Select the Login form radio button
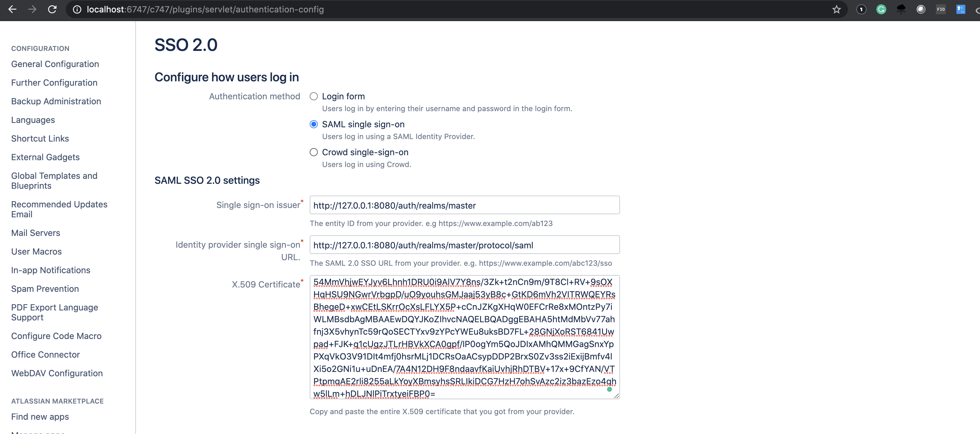The width and height of the screenshot is (980, 434). [x=313, y=96]
